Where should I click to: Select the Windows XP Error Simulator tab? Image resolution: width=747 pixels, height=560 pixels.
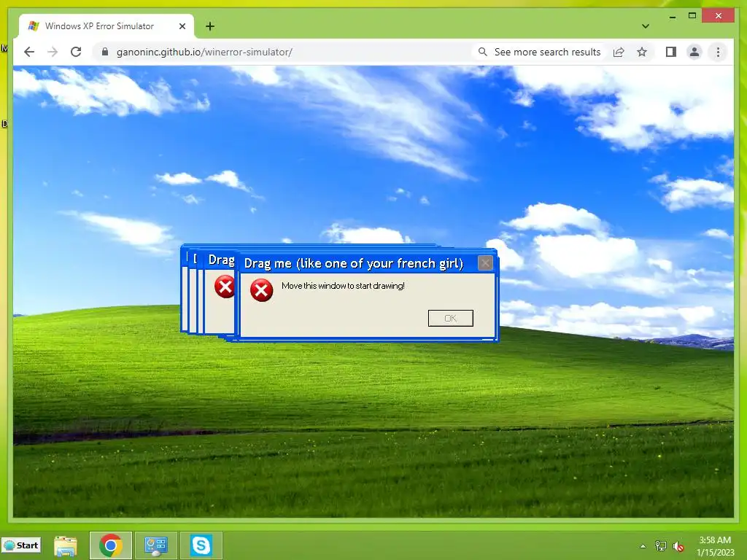click(x=107, y=26)
